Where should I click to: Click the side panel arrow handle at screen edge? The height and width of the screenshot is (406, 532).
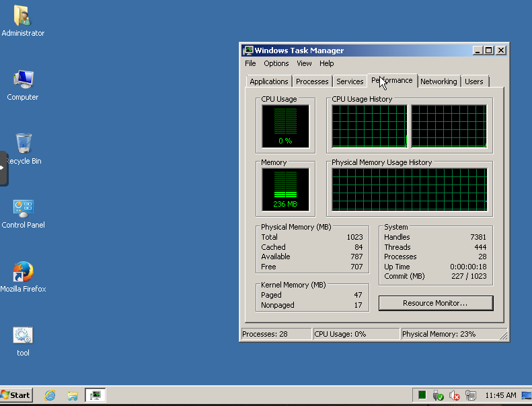(x=3, y=168)
